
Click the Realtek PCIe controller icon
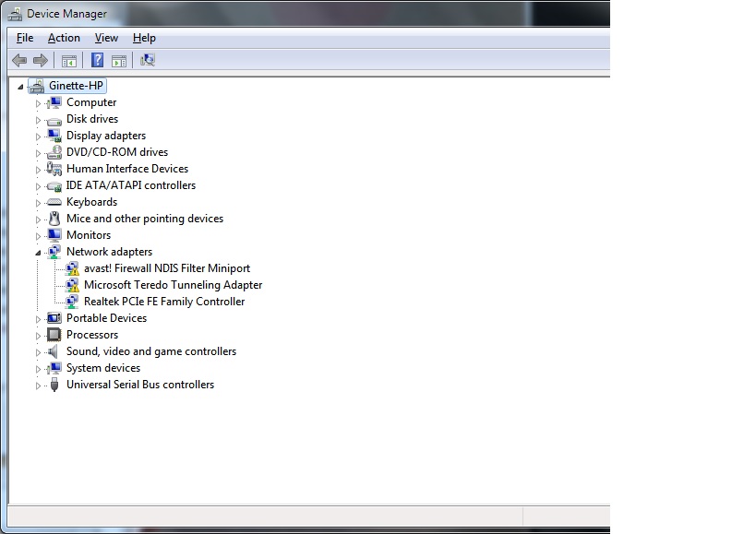click(72, 302)
